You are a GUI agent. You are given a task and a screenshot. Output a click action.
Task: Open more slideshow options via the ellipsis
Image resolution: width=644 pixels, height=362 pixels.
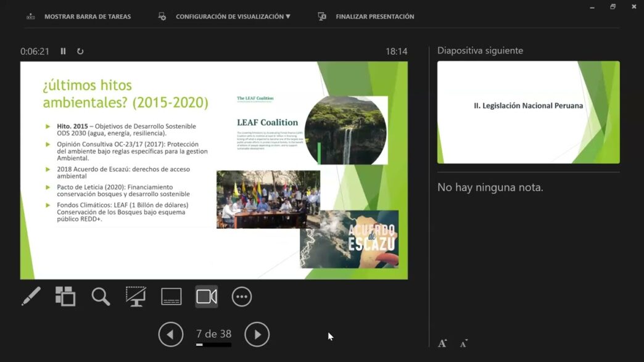point(241,296)
